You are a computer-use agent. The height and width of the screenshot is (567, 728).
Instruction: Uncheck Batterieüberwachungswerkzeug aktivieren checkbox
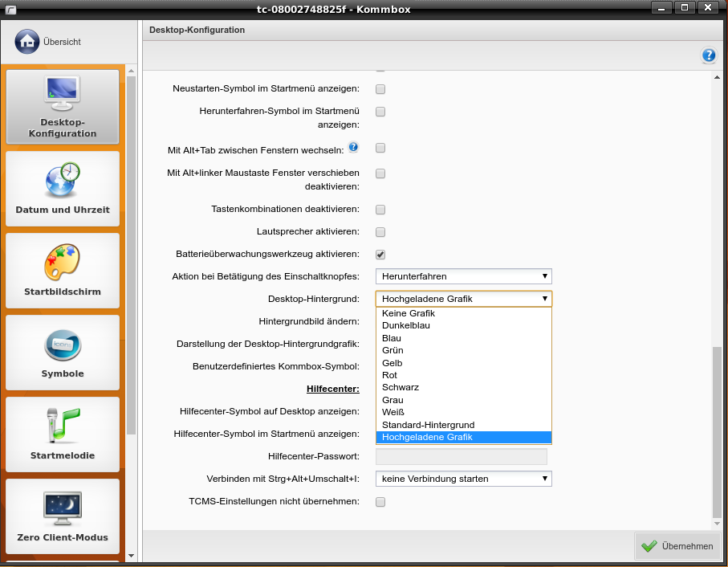pos(380,255)
